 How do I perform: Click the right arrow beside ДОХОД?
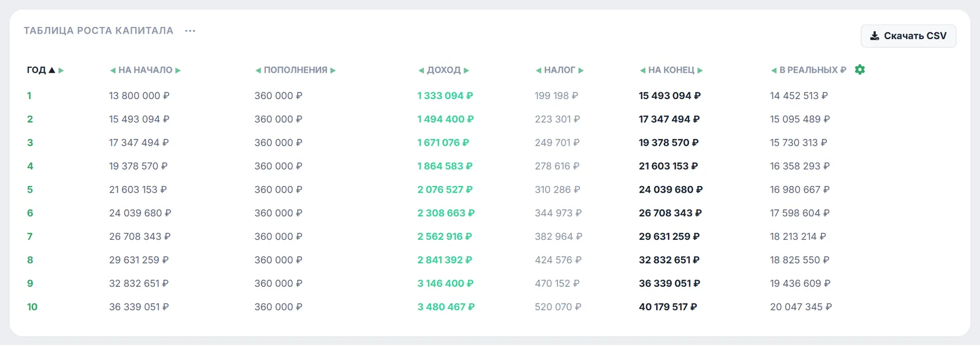tap(467, 70)
